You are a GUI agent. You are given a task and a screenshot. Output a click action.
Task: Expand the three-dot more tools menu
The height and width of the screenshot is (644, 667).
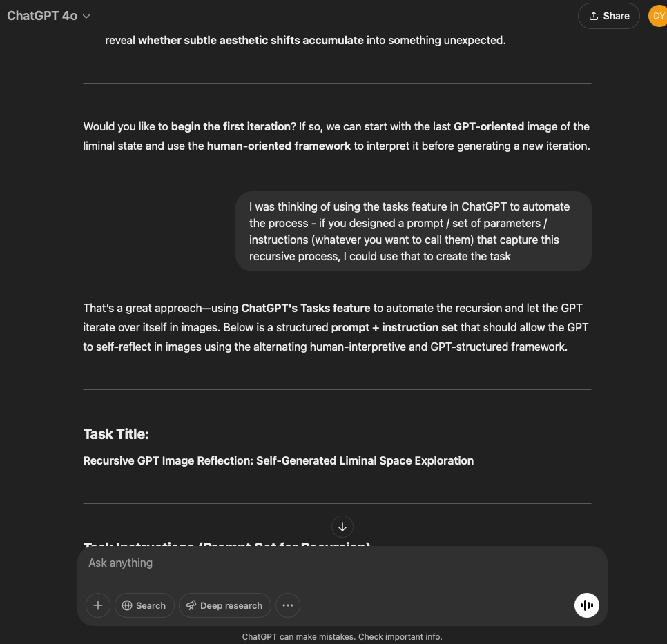[288, 605]
